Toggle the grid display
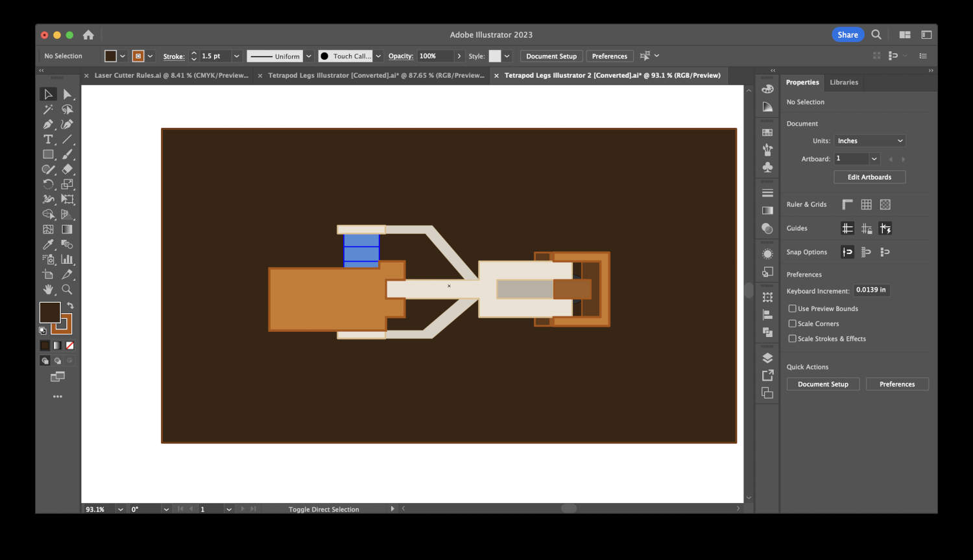 [866, 204]
